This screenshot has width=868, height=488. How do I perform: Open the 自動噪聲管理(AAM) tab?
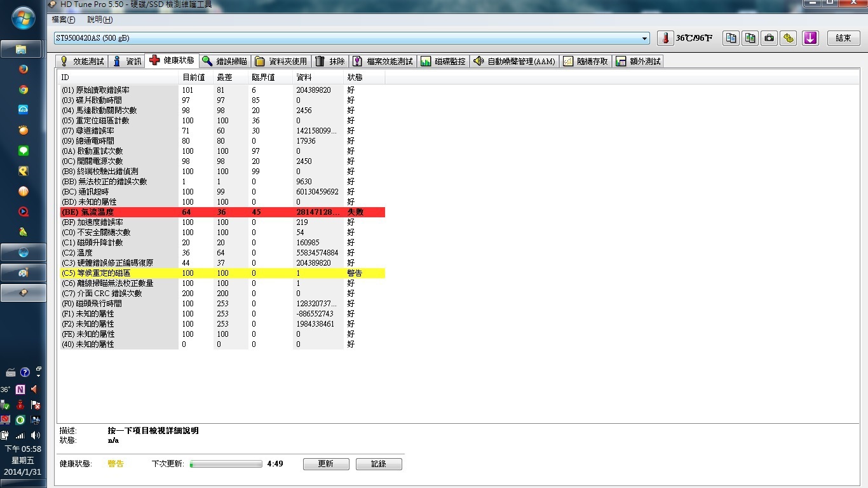[x=514, y=62]
